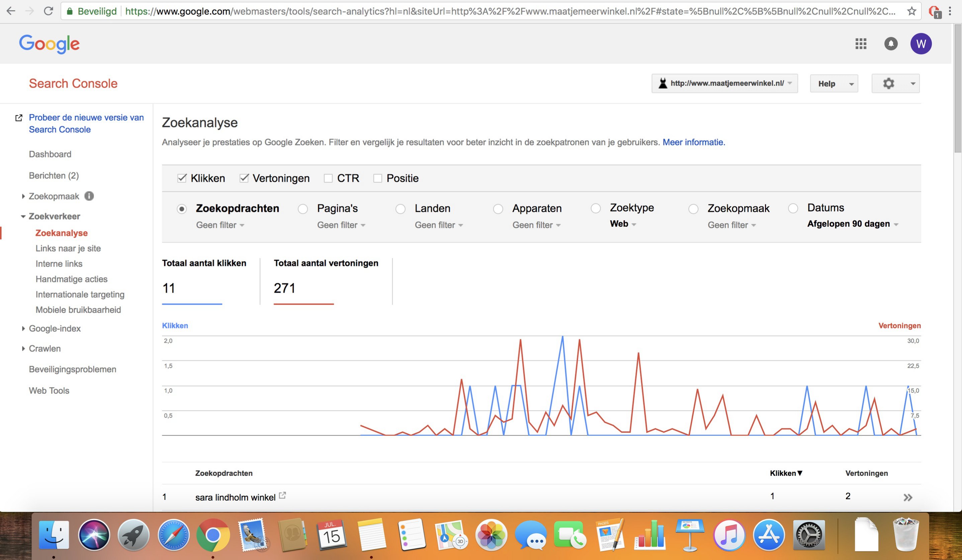Expand Google-index sidebar section
Image resolution: width=962 pixels, height=560 pixels.
[x=23, y=328]
